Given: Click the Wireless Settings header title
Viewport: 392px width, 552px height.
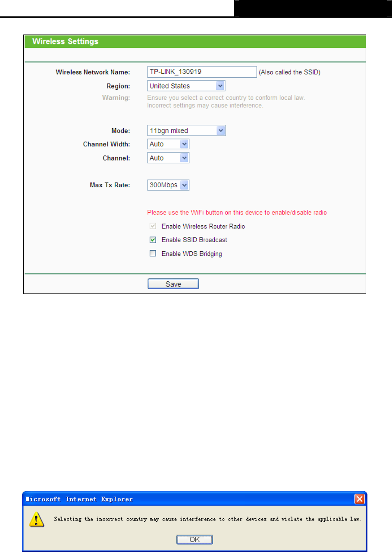Looking at the screenshot, I should (x=65, y=42).
